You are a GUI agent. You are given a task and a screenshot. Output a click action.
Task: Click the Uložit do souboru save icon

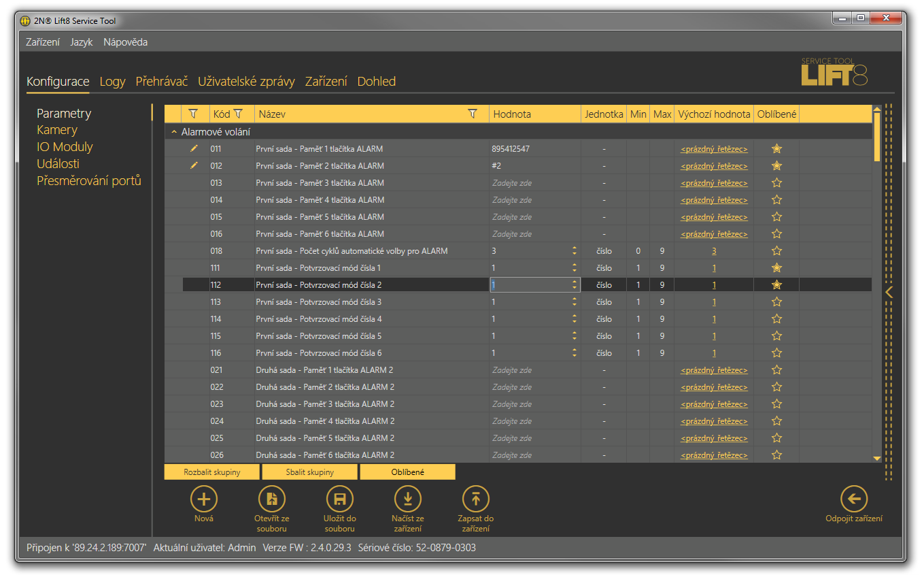[x=339, y=499]
